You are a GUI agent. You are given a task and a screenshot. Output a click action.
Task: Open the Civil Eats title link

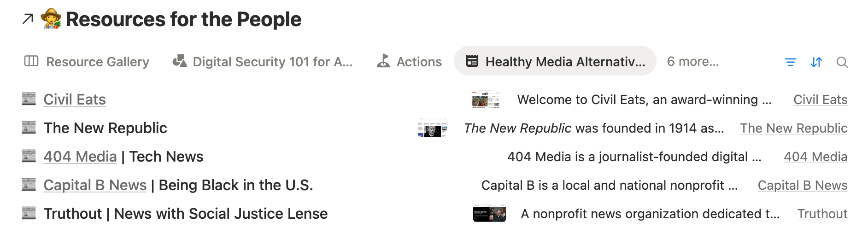click(75, 99)
